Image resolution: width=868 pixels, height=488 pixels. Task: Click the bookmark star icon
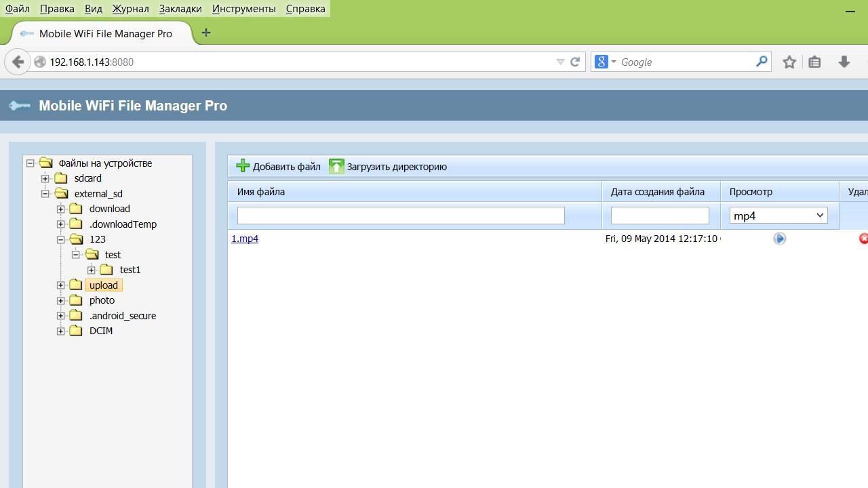(789, 62)
